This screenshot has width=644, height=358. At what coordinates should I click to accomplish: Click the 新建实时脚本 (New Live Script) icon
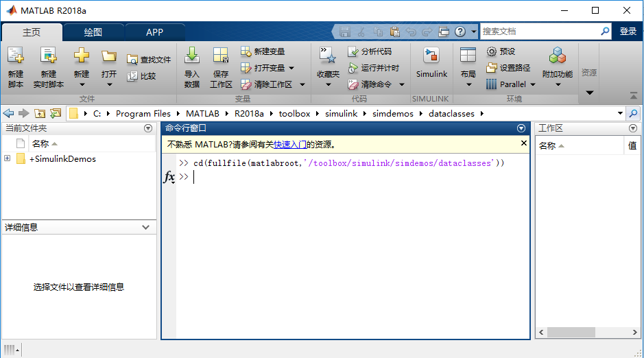tap(49, 56)
